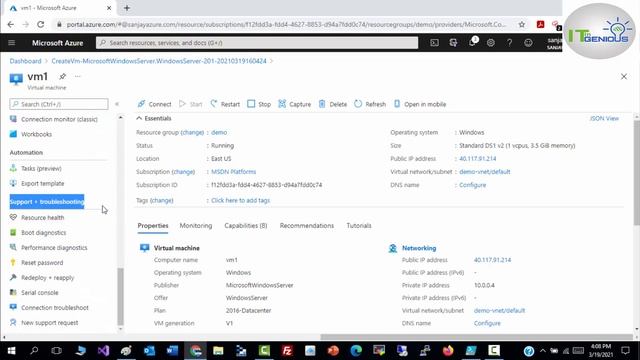Open FileZilla from the taskbar
The width and height of the screenshot is (640, 360).
tap(287, 351)
